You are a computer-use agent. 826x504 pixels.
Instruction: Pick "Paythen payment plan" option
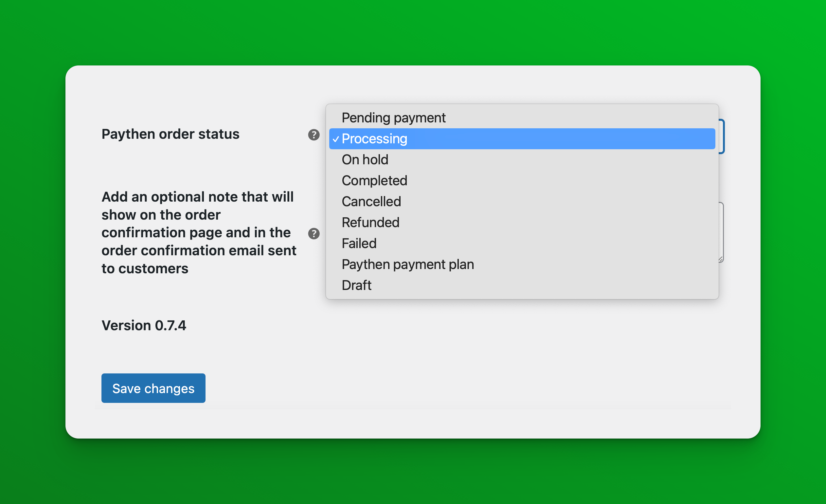(522, 264)
